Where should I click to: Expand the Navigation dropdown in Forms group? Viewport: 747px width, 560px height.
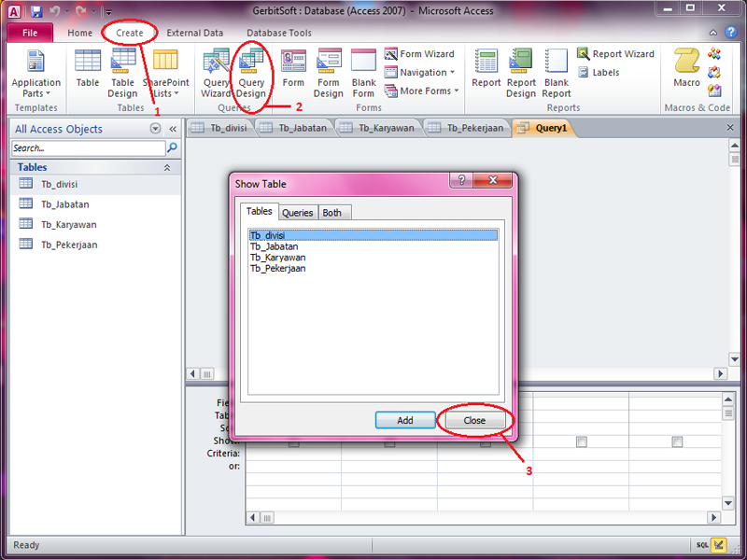(x=422, y=72)
